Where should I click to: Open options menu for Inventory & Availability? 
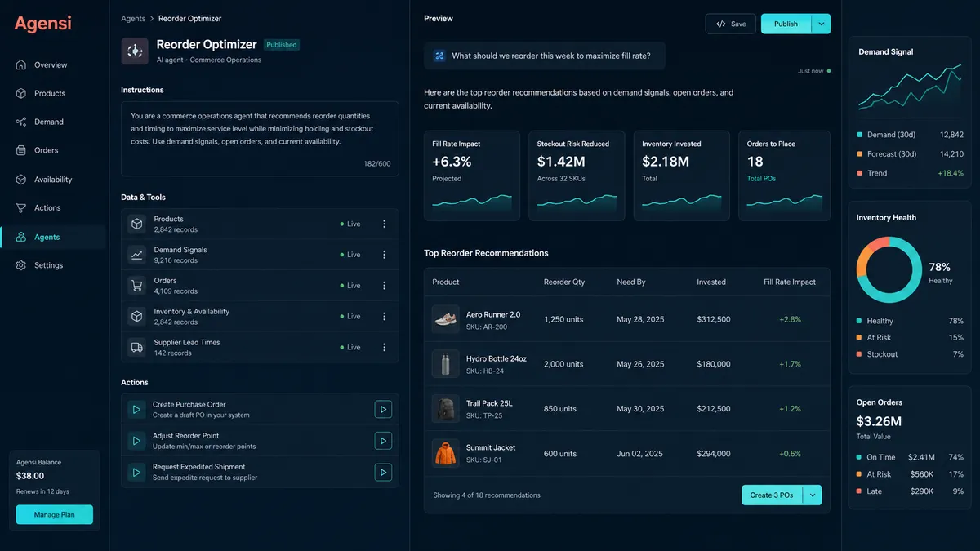click(385, 317)
